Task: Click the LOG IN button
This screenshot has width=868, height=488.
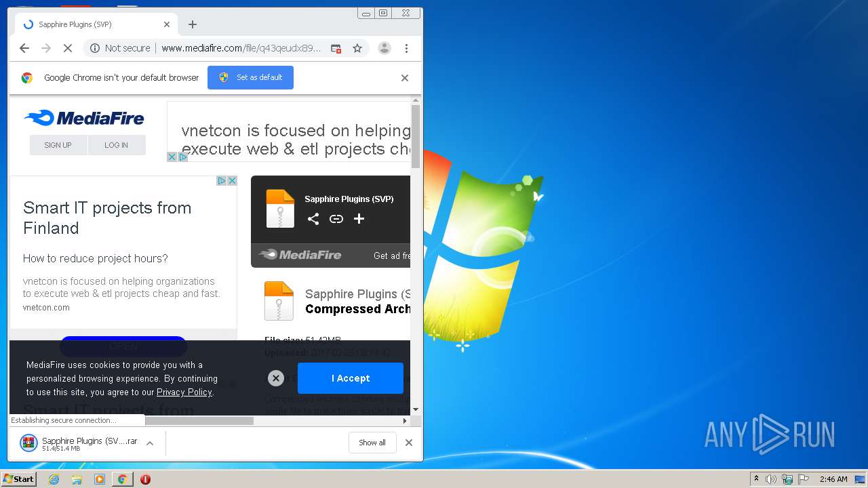Action: [x=117, y=145]
